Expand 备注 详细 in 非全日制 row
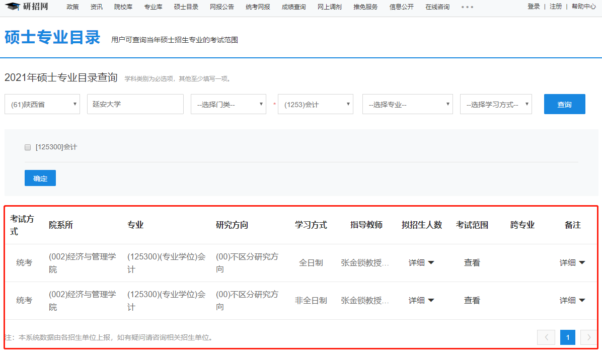Image resolution: width=602 pixels, height=364 pixels. click(572, 300)
